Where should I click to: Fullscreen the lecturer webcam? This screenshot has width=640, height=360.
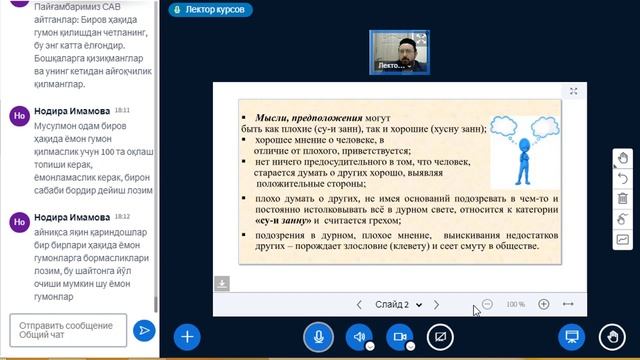tap(421, 39)
